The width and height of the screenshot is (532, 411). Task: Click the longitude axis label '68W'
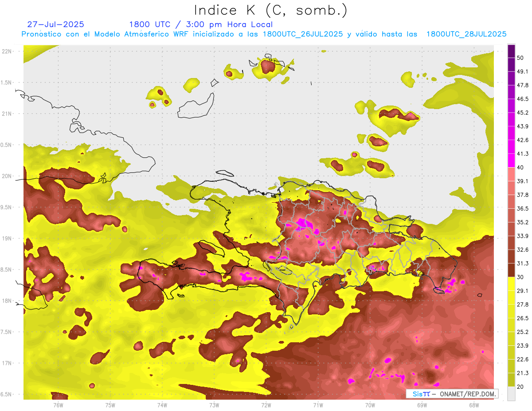(x=474, y=405)
